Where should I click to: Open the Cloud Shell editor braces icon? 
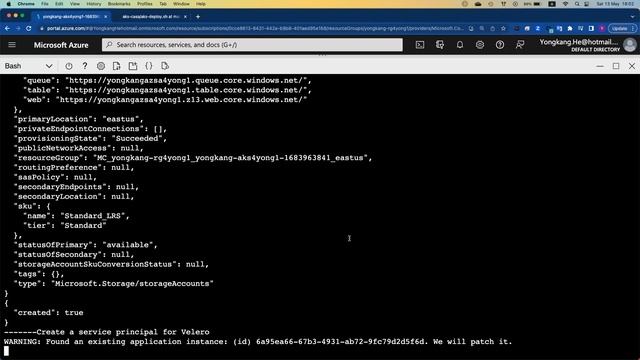pos(149,66)
